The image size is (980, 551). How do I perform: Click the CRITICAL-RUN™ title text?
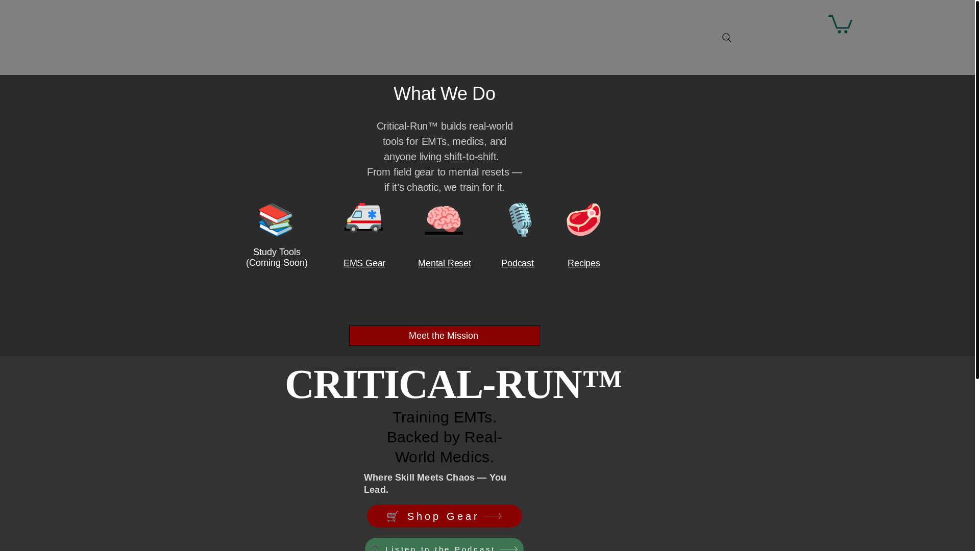pyautogui.click(x=453, y=384)
